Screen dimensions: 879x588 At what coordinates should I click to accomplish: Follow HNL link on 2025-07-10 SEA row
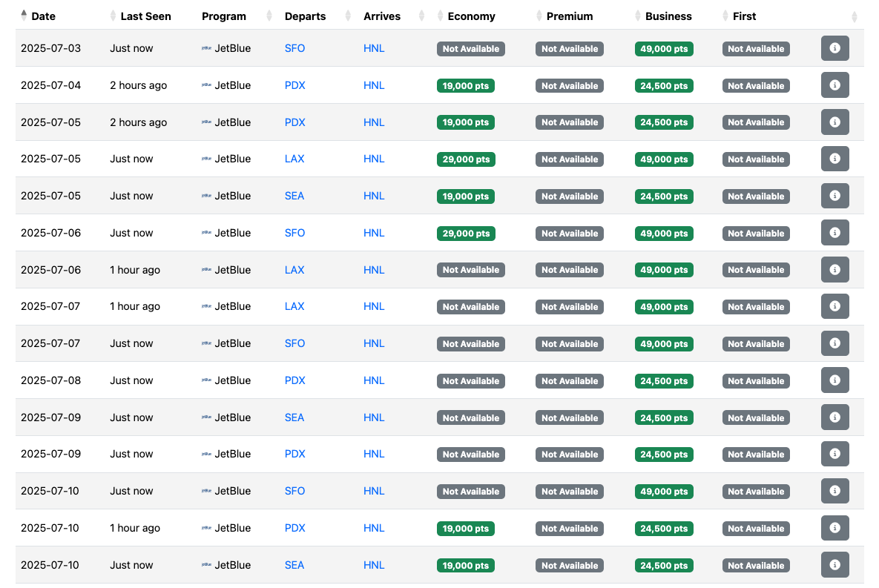pyautogui.click(x=374, y=564)
